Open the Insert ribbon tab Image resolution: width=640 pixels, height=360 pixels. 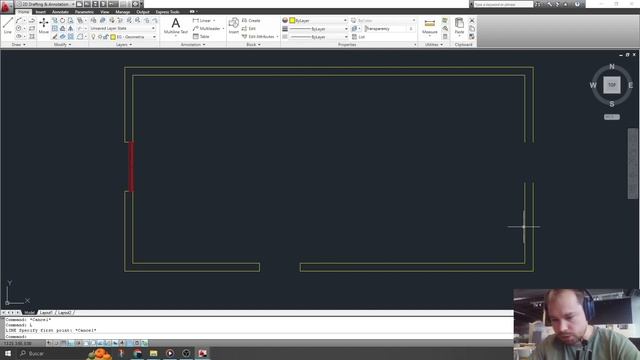(40, 12)
